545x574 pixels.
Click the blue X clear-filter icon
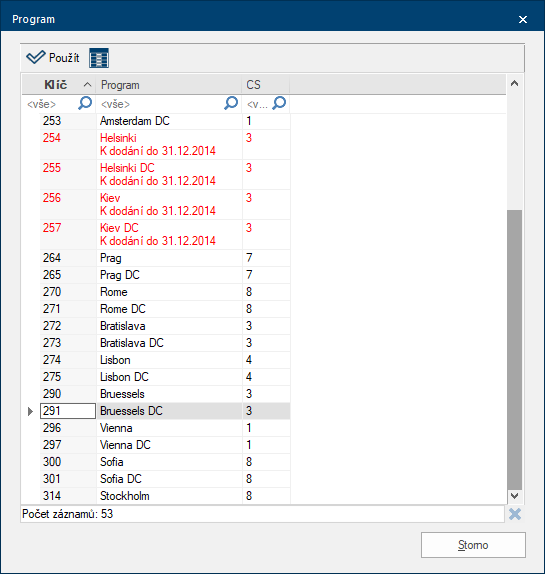coord(515,514)
